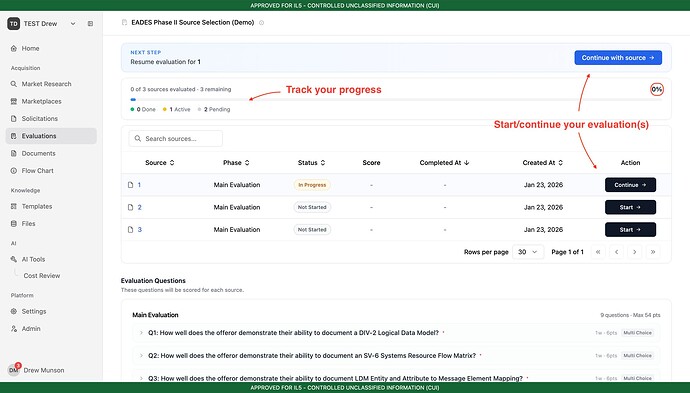Open AI Tools in sidebar

[51, 259]
